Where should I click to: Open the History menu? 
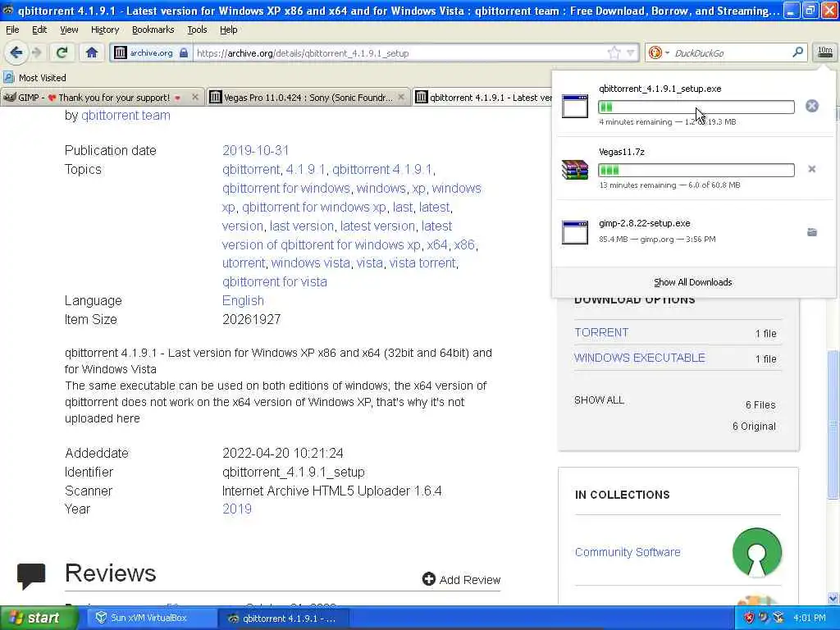104,30
